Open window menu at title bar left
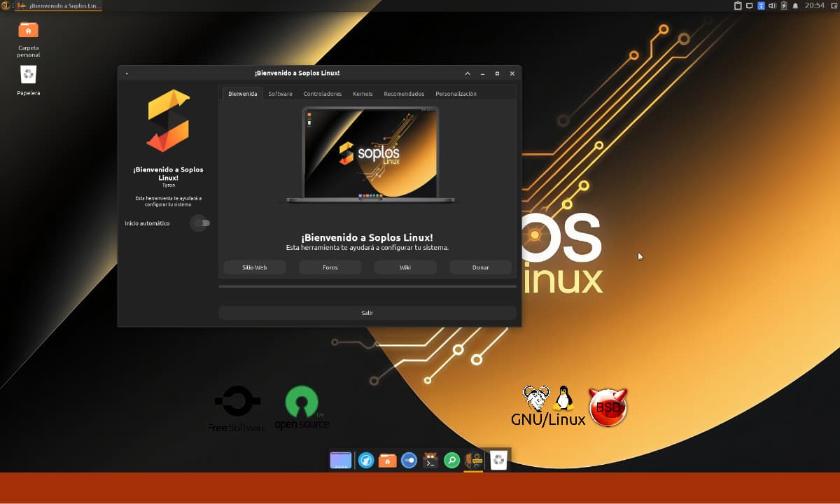The height and width of the screenshot is (504, 840). 127,73
